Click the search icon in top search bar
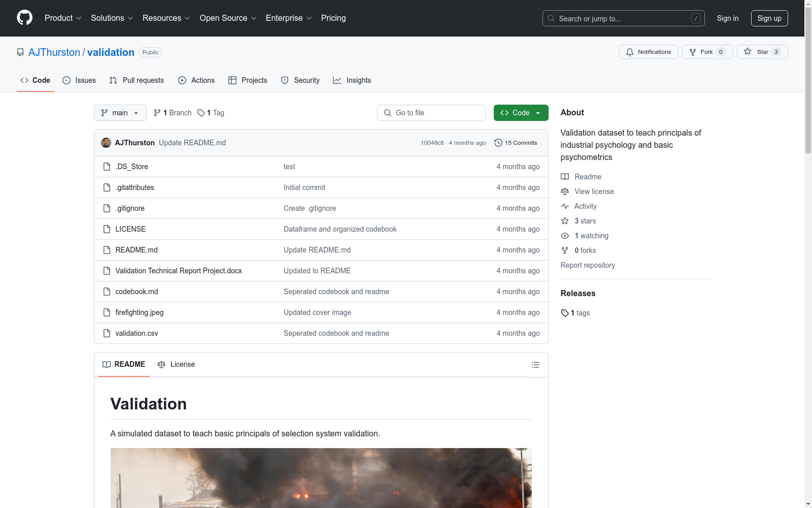This screenshot has width=812, height=508. (551, 18)
